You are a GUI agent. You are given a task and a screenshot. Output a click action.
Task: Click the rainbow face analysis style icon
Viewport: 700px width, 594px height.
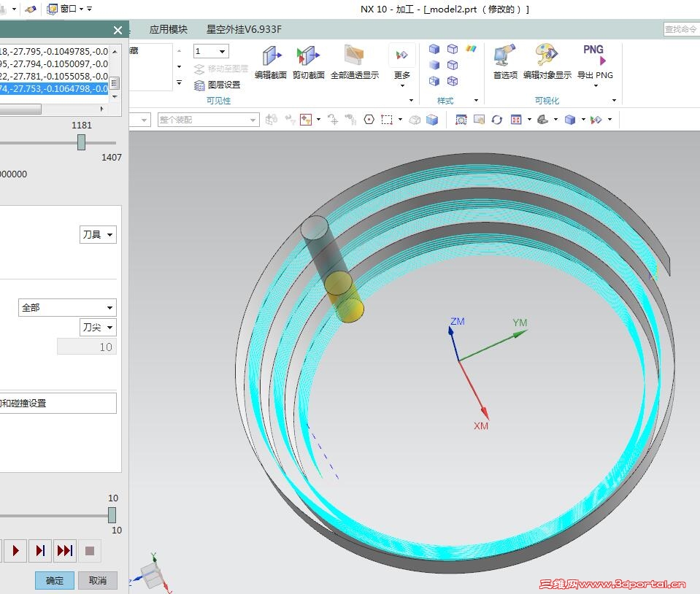click(471, 48)
